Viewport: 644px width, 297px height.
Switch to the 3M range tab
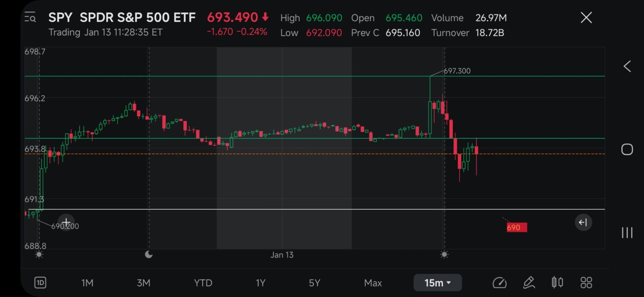coord(144,283)
